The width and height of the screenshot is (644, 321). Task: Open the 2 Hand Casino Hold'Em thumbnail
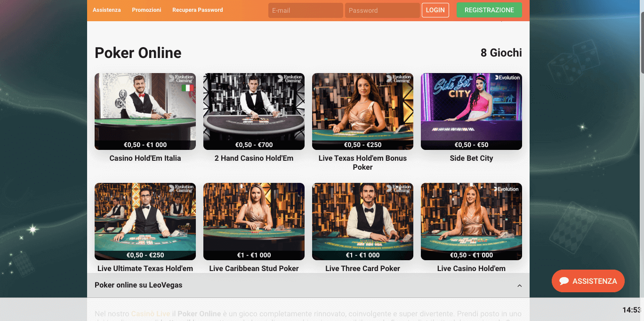tap(254, 111)
